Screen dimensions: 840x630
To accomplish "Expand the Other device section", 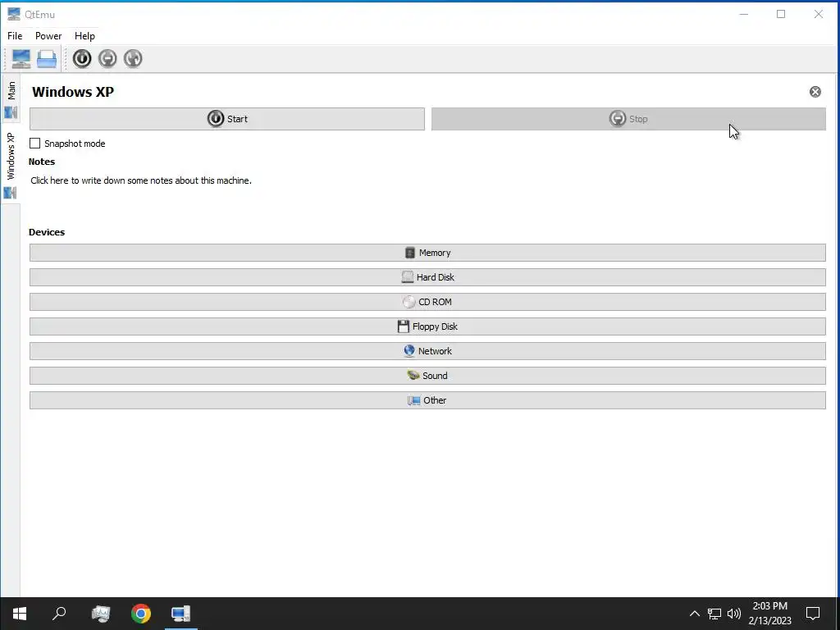I will coord(427,400).
